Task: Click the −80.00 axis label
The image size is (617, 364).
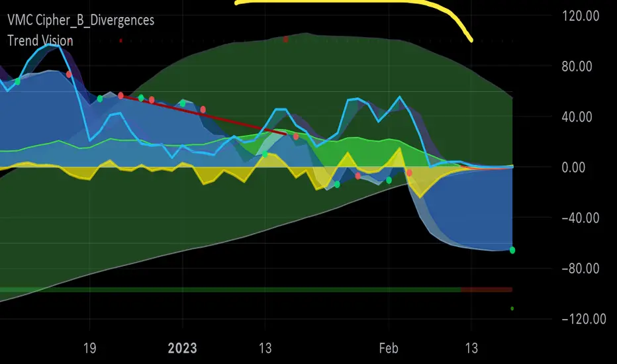Action: (581, 269)
